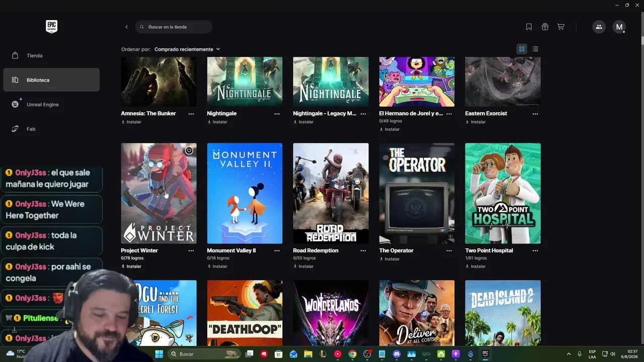Open options menu for The Operator
This screenshot has width=644, height=362.
(x=449, y=250)
